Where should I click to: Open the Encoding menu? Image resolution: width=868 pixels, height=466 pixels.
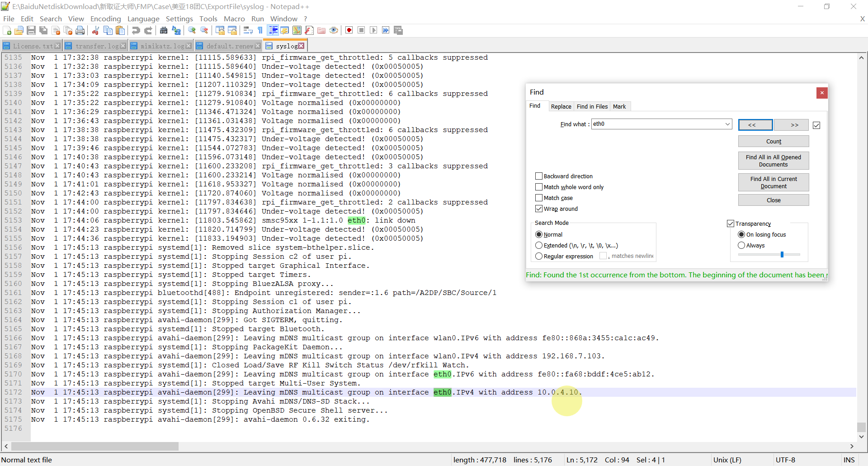(105, 19)
